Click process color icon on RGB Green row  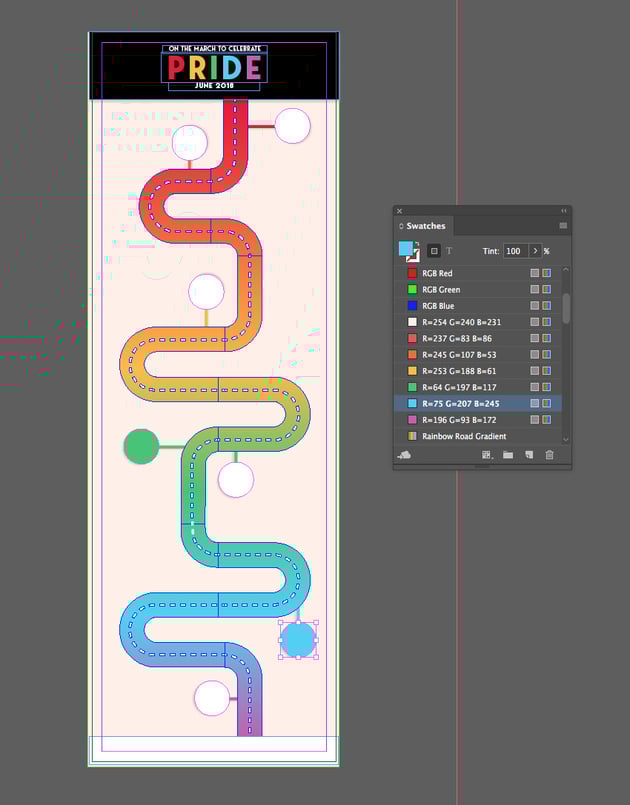(x=534, y=290)
